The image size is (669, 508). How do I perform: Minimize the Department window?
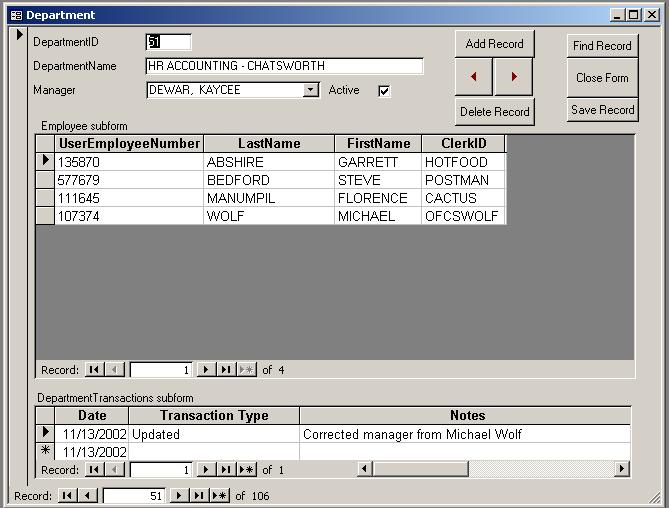coord(617,15)
